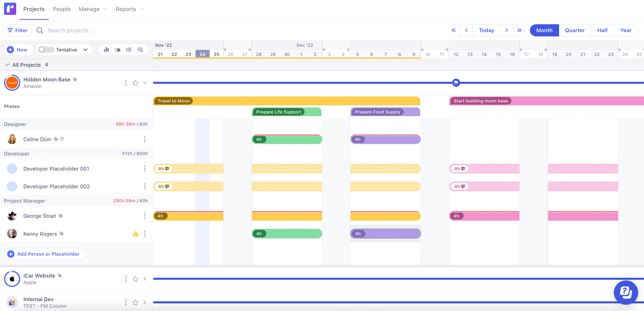
Task: Click the bar chart view icon
Action: point(106,49)
